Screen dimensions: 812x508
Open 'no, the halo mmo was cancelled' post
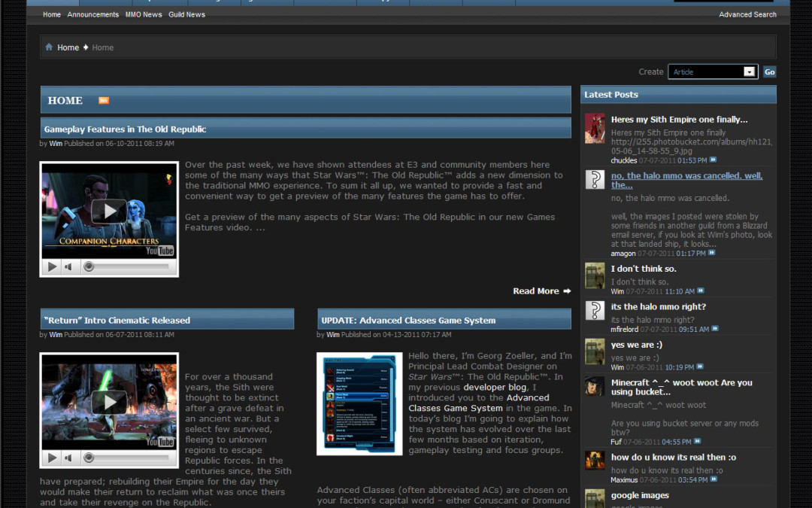click(686, 181)
